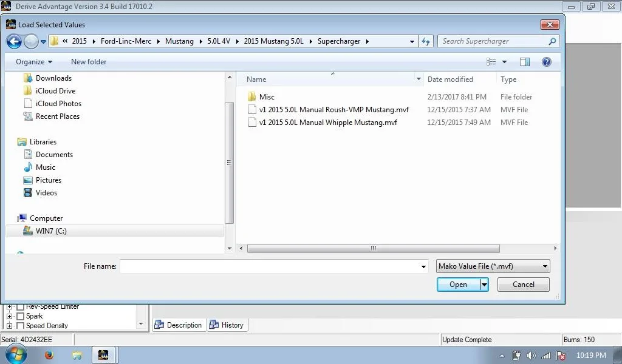This screenshot has width=622, height=364.
Task: Select the Libraries node
Action: tap(43, 142)
